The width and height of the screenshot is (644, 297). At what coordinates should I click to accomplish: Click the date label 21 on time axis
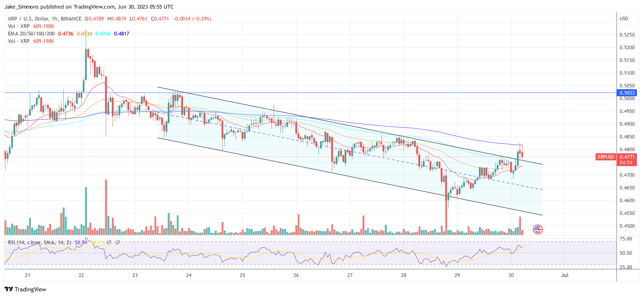(28, 275)
